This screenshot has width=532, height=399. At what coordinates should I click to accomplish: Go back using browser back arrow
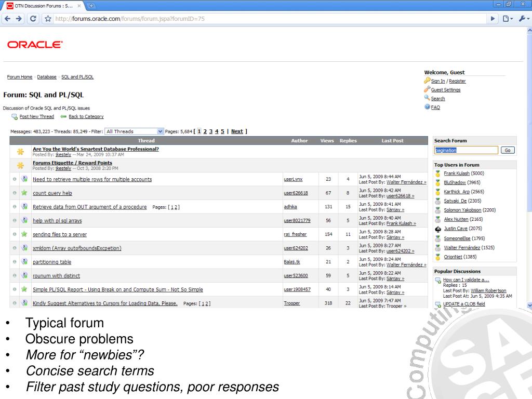click(x=7, y=19)
